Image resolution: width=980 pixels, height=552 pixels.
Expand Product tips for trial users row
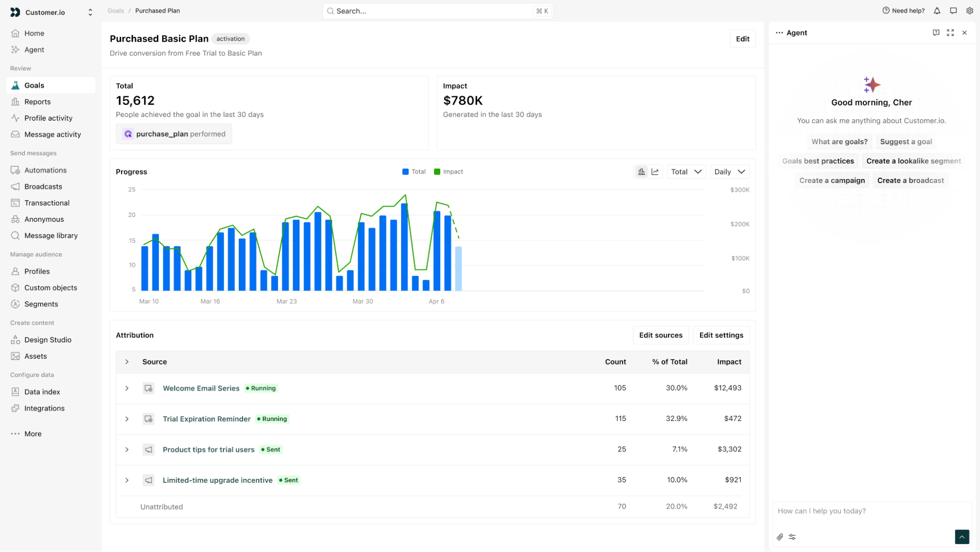(x=127, y=449)
